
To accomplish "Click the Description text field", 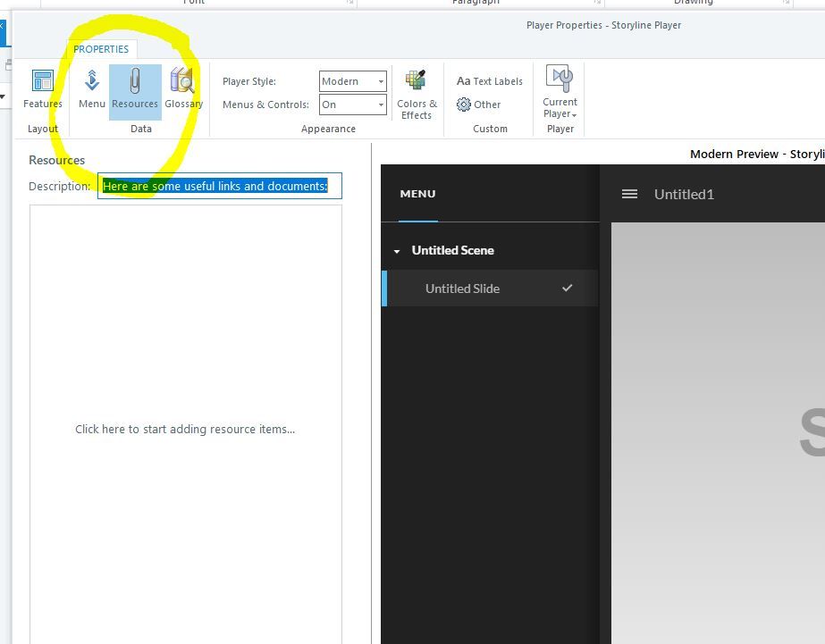I will (x=219, y=186).
